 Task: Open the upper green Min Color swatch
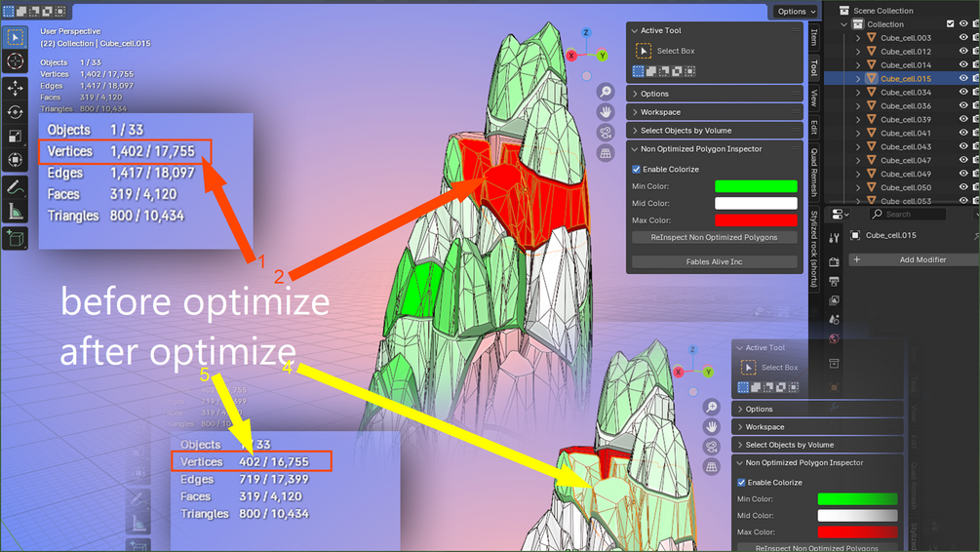pos(756,186)
